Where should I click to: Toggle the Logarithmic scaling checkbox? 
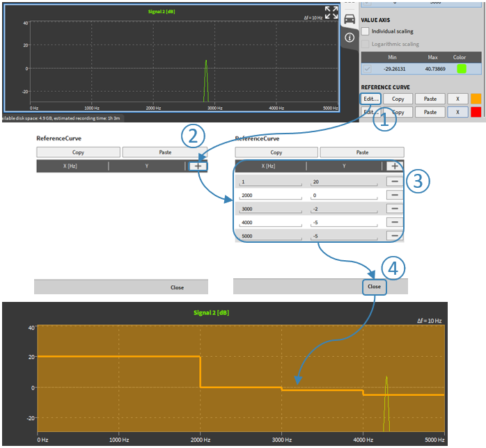(366, 44)
